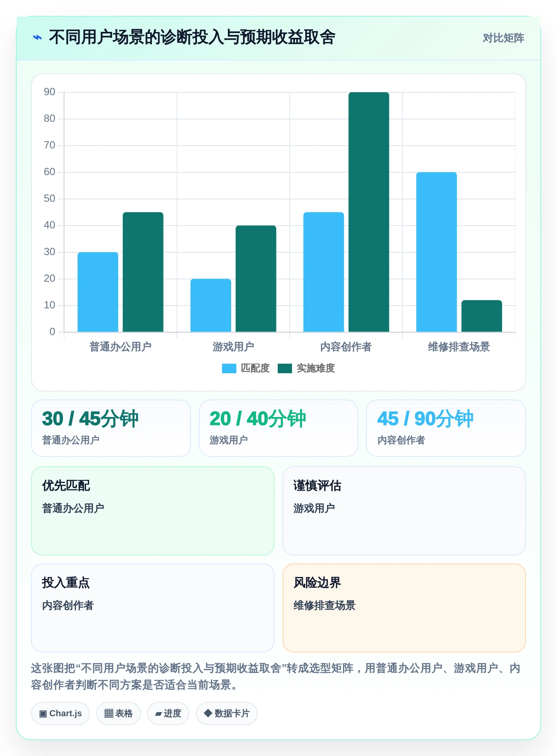Click 普通办公用户 text under 优先匹配
This screenshot has height=756, width=557.
click(73, 509)
